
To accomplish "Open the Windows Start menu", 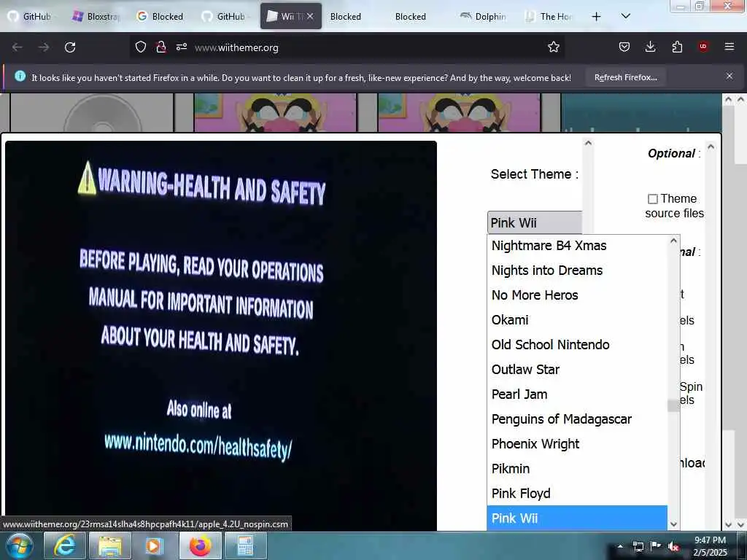I will tap(19, 545).
